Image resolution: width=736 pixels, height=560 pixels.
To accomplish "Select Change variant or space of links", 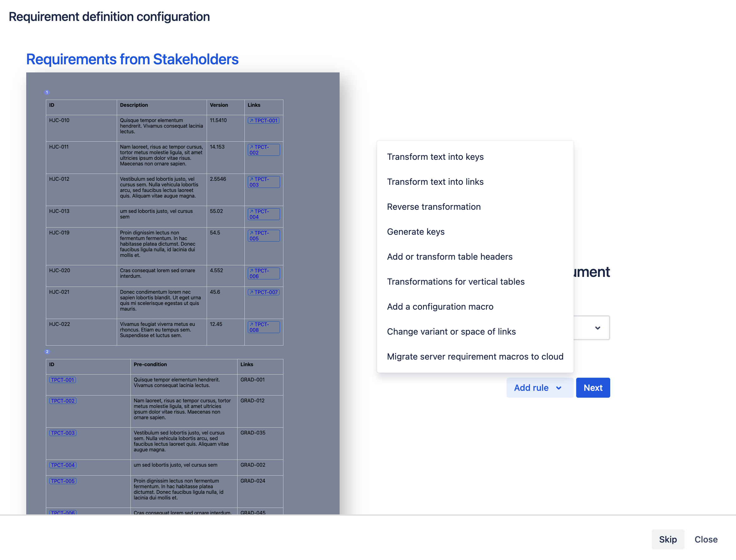I will click(x=451, y=331).
